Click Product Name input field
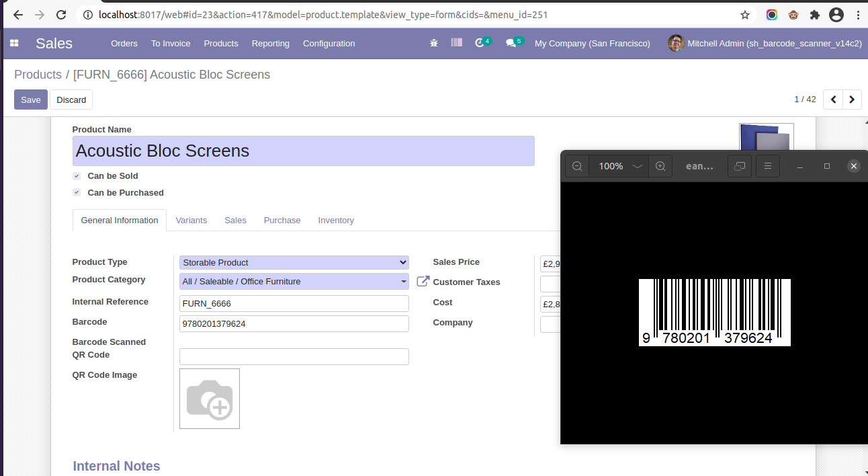868x476 pixels. 304,151
